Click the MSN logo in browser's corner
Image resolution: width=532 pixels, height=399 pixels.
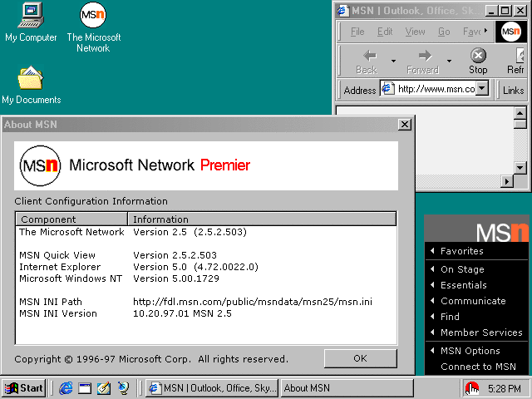(x=510, y=32)
